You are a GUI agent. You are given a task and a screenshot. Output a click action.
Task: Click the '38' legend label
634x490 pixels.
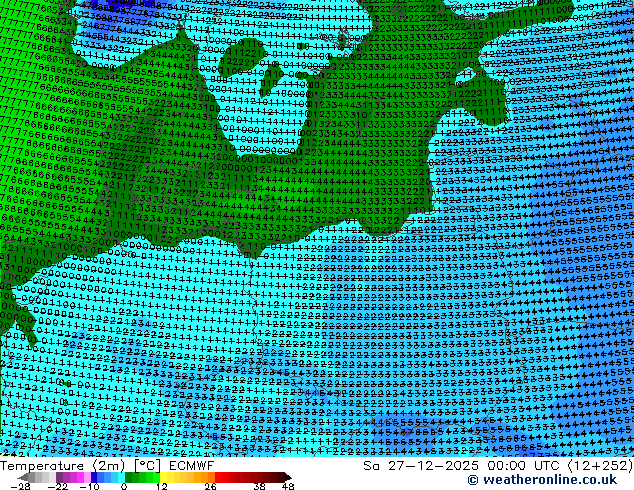point(260,486)
